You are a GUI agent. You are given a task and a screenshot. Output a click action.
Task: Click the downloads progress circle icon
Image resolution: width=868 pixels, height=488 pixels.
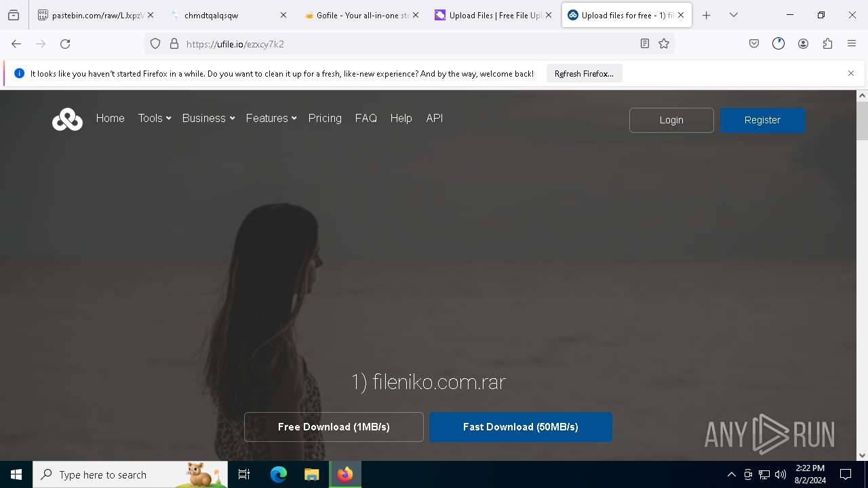[x=778, y=44]
